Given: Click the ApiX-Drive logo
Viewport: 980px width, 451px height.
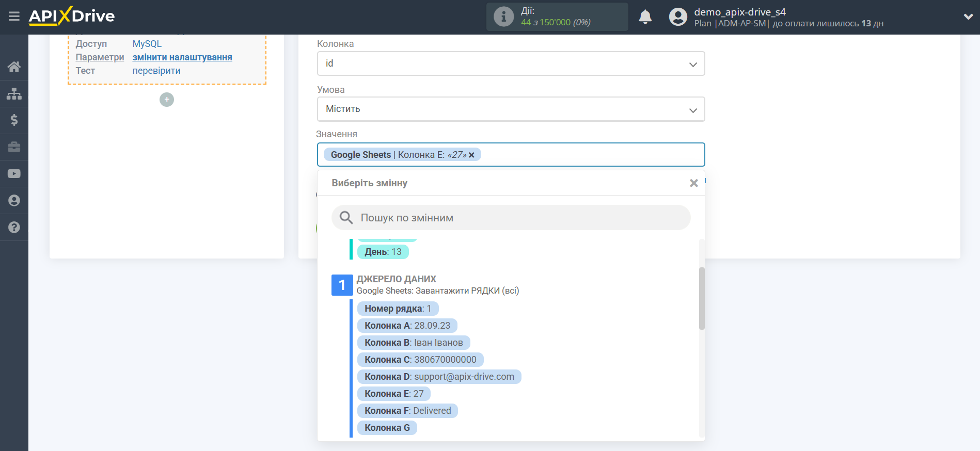Looking at the screenshot, I should click(x=72, y=16).
